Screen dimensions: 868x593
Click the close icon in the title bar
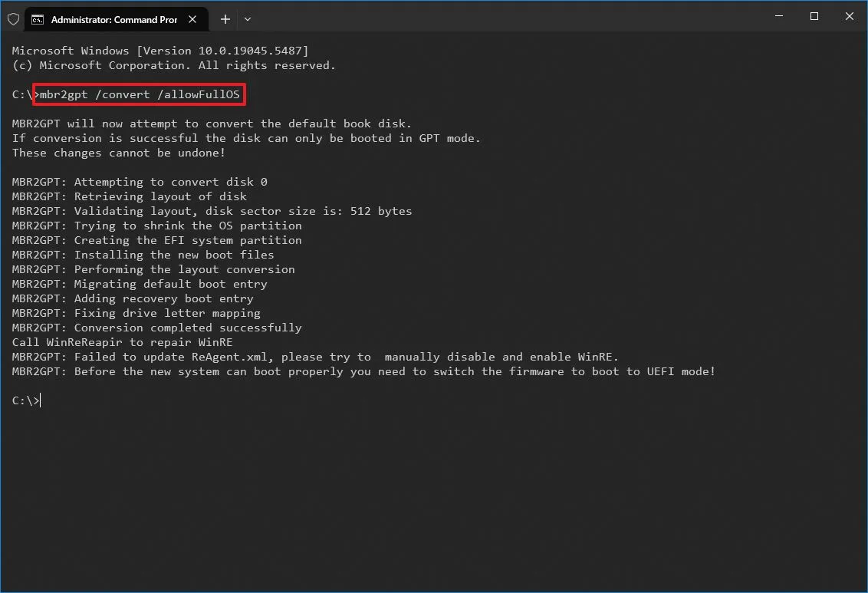click(x=849, y=16)
